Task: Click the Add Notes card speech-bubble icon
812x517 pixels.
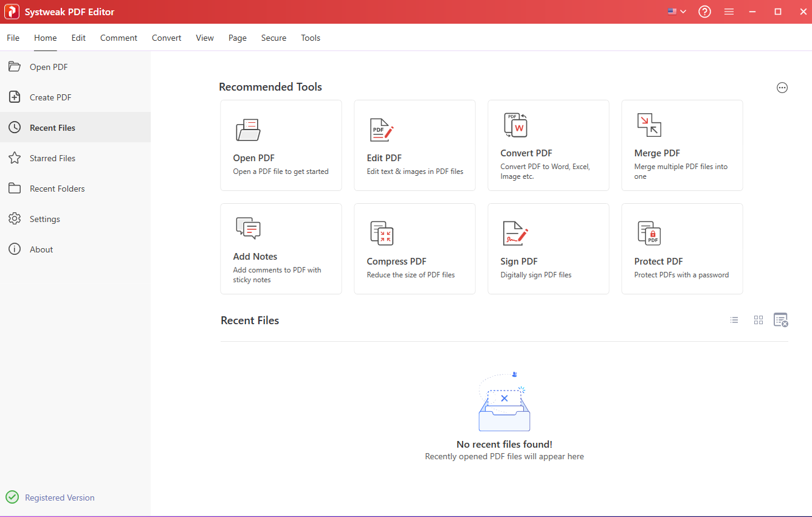Action: [x=248, y=228]
